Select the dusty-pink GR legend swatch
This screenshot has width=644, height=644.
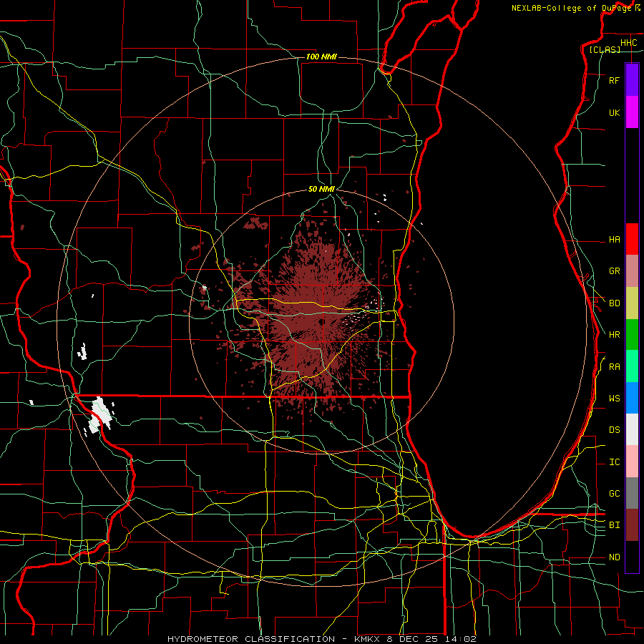pyautogui.click(x=632, y=271)
